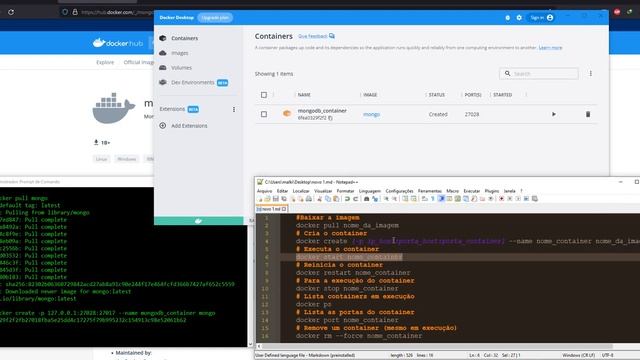Viewport: 640px width, 360px height.
Task: Click the Notepad++ Paste icon
Action: pyautogui.click(x=336, y=199)
